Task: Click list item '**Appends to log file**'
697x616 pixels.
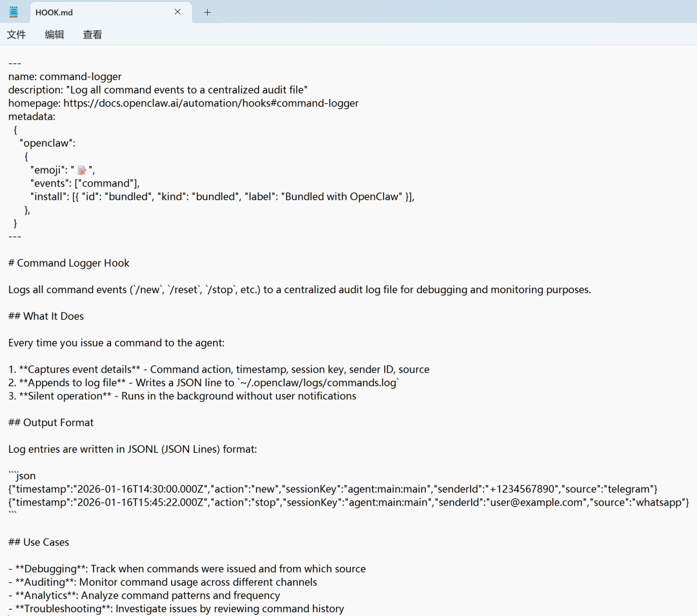Action: point(203,383)
